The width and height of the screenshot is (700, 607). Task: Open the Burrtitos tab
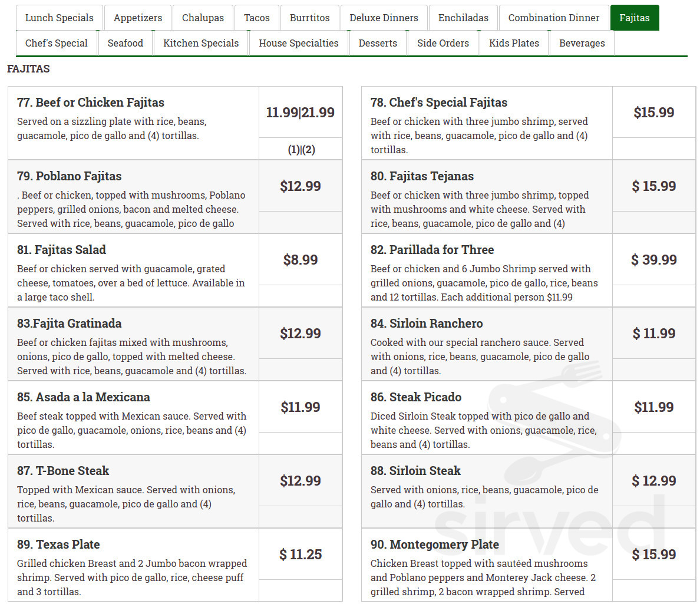click(x=309, y=18)
